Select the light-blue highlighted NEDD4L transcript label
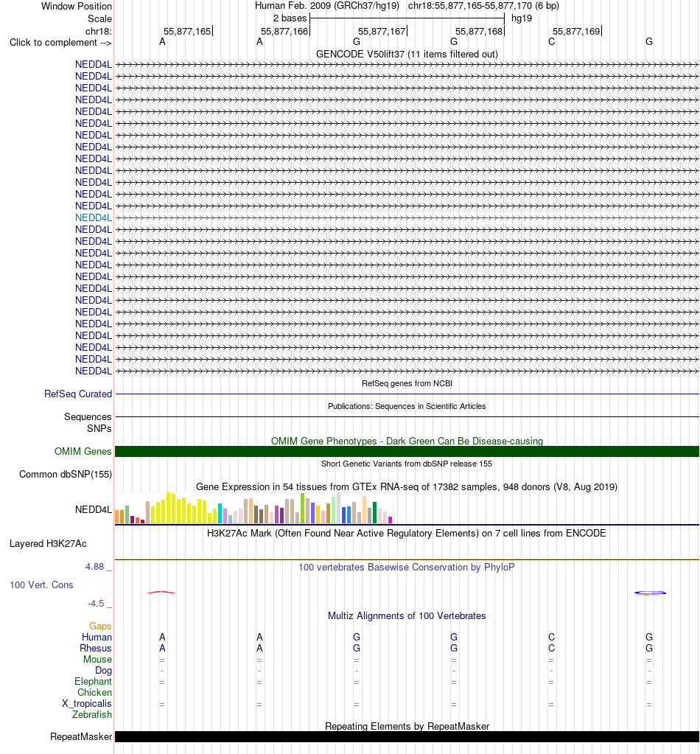This screenshot has height=754, width=700. point(94,217)
